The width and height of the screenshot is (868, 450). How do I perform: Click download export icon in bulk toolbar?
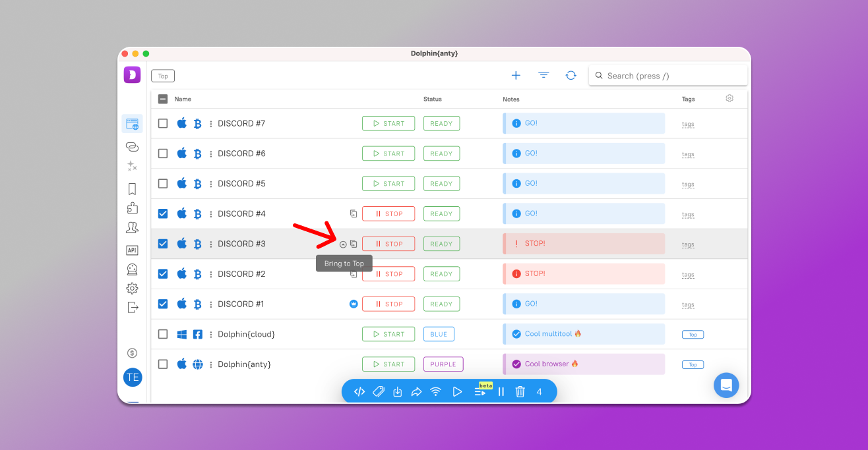click(x=398, y=392)
